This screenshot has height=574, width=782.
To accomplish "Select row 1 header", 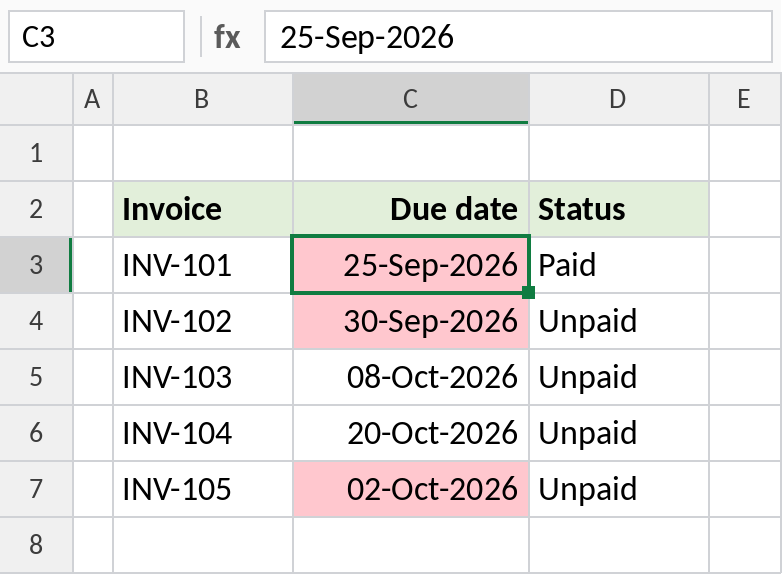I will [36, 153].
